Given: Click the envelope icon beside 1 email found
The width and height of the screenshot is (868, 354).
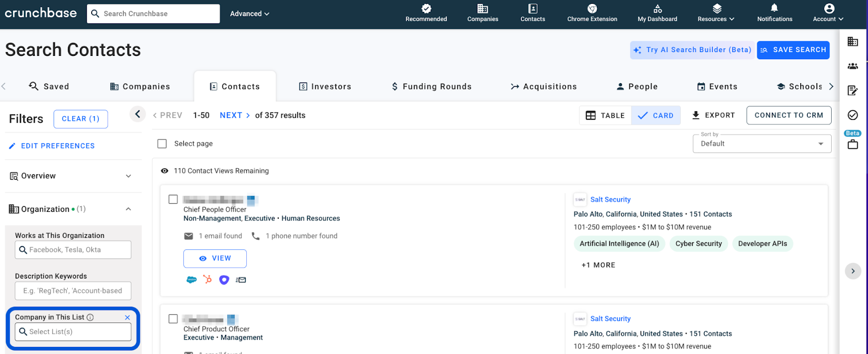Looking at the screenshot, I should [189, 236].
